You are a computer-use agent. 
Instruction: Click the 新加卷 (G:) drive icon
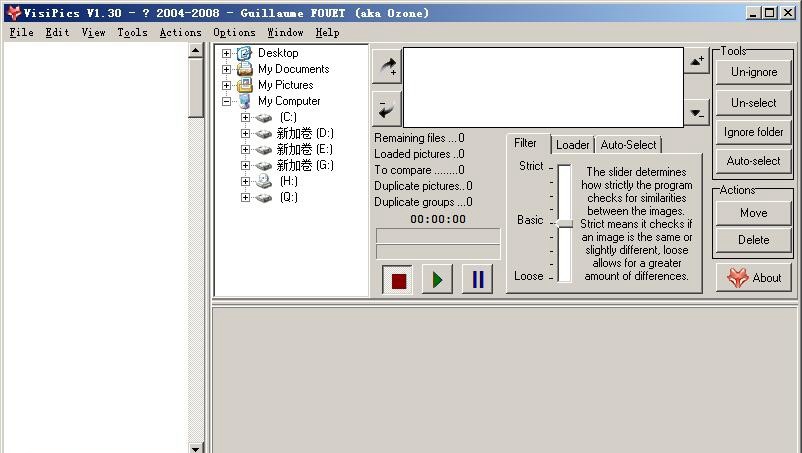click(263, 166)
